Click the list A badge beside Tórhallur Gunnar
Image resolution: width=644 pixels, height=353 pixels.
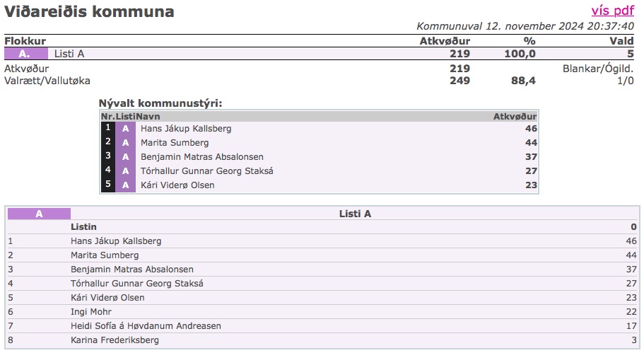[125, 171]
